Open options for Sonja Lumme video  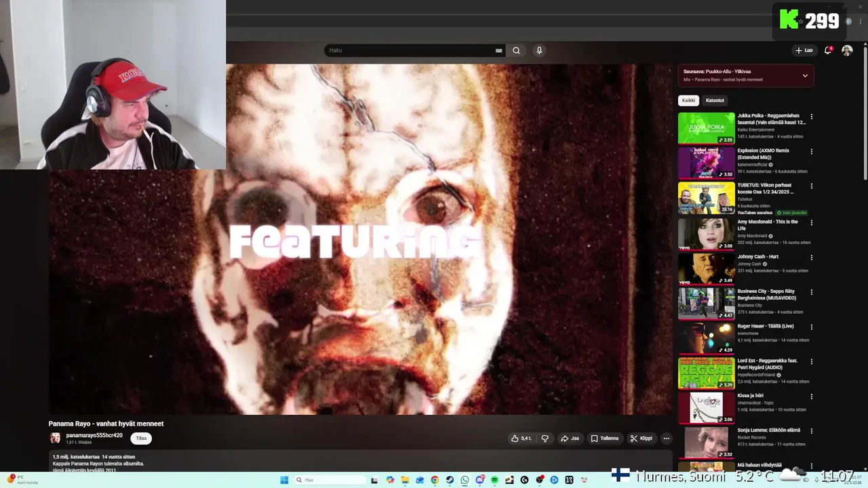coord(811,431)
